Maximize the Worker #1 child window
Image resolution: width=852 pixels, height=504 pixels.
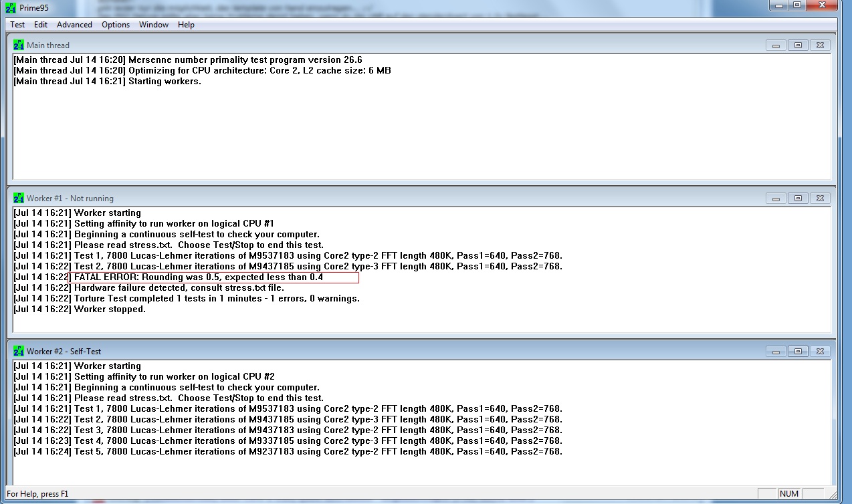point(798,199)
